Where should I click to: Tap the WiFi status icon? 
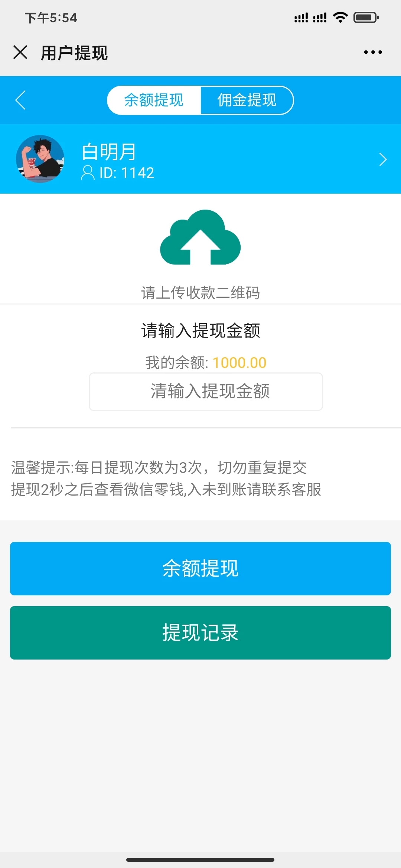click(340, 17)
